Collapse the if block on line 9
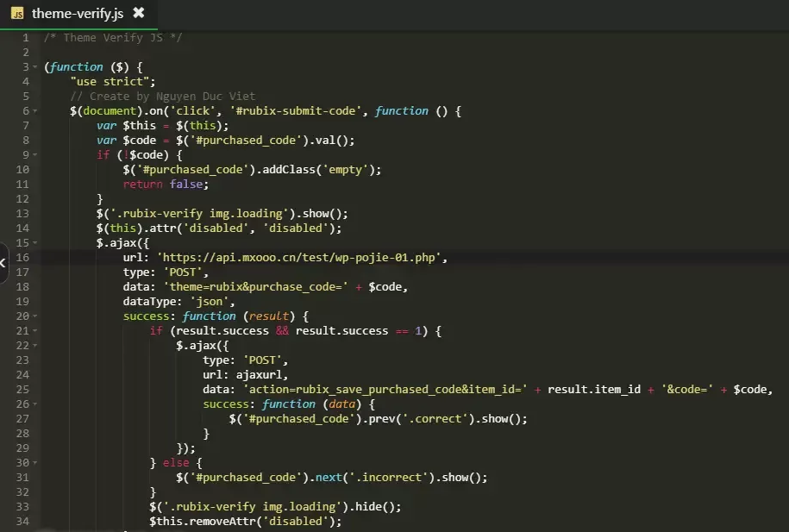This screenshot has height=532, width=789. point(35,155)
